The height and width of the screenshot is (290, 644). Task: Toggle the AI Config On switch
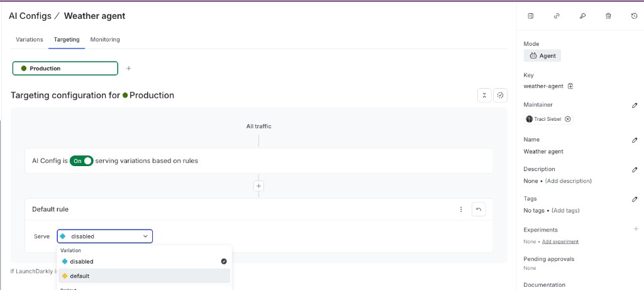tap(81, 161)
